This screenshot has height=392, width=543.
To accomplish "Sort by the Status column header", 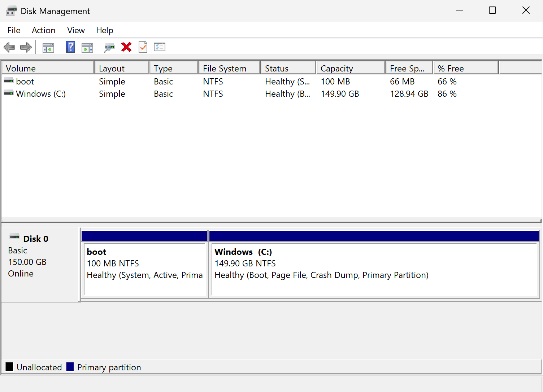I will click(288, 68).
